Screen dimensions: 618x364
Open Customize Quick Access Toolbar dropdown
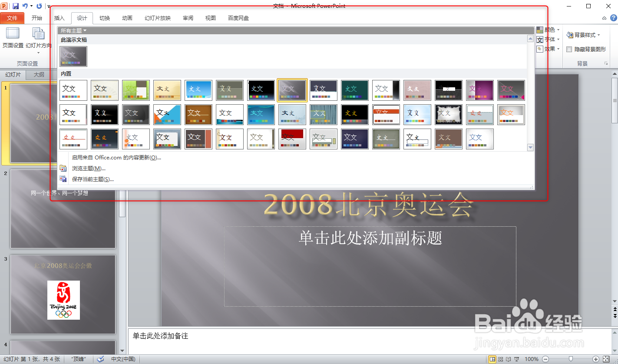(x=49, y=7)
